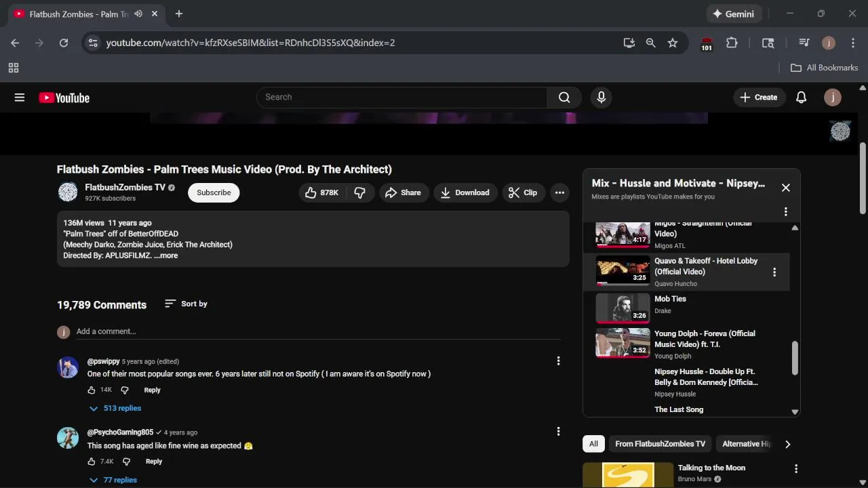The image size is (868, 488).
Task: Open Gemini in Chrome
Action: pyautogui.click(x=733, y=14)
